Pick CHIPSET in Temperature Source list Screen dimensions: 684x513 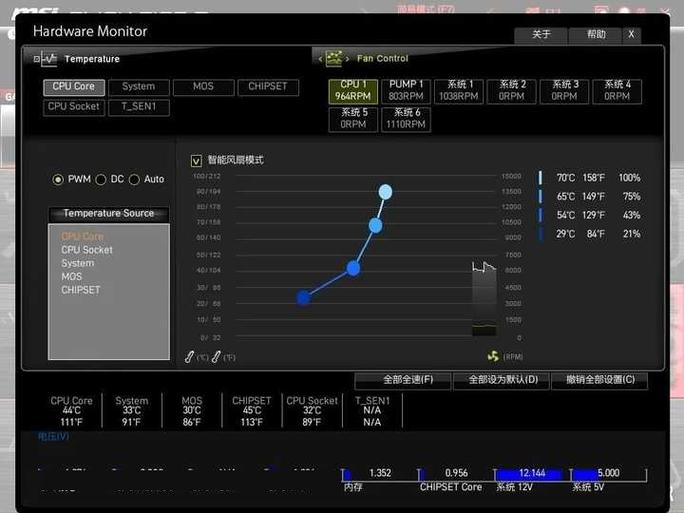click(81, 290)
